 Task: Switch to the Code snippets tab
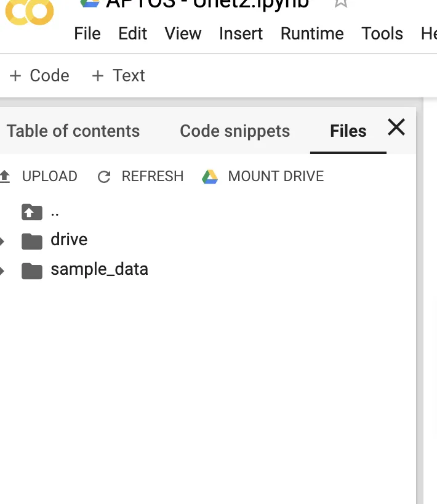(x=235, y=131)
